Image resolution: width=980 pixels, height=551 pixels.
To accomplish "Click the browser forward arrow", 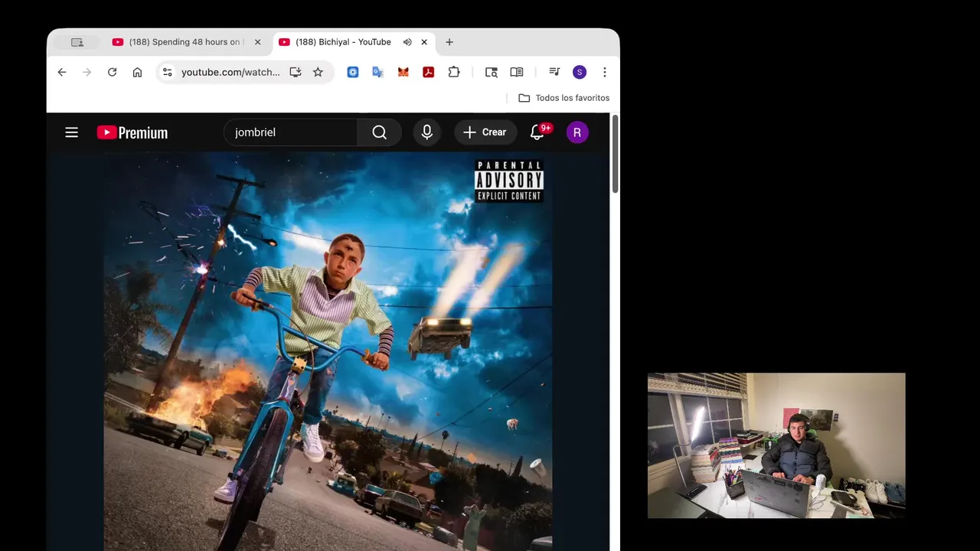I will tap(87, 72).
